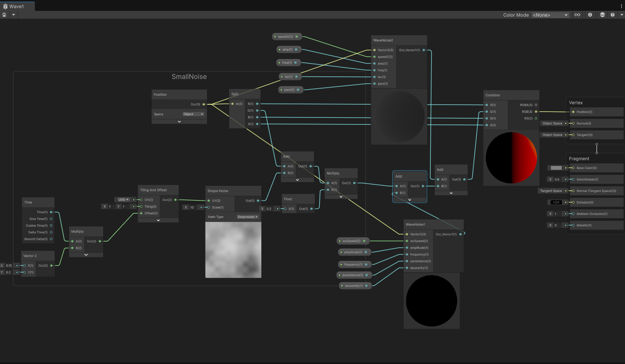Click the shader graph icon on Wave1 tab
625x364 pixels.
click(x=5, y=6)
